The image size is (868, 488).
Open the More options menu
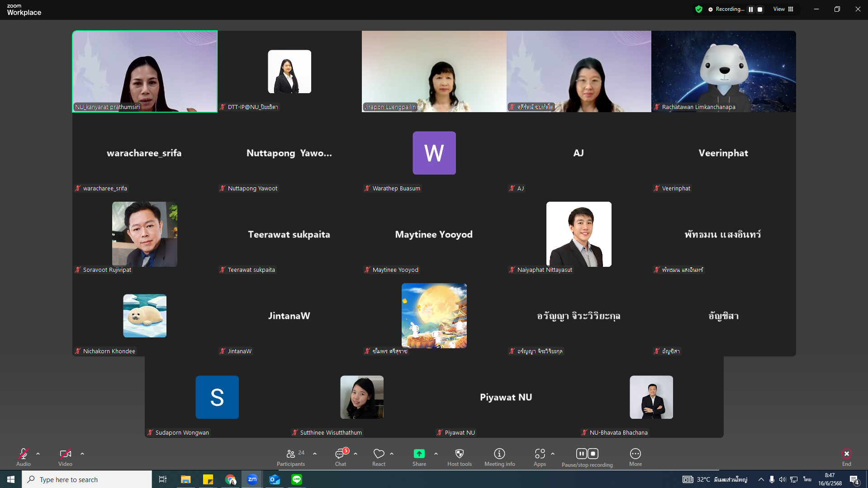(x=635, y=457)
